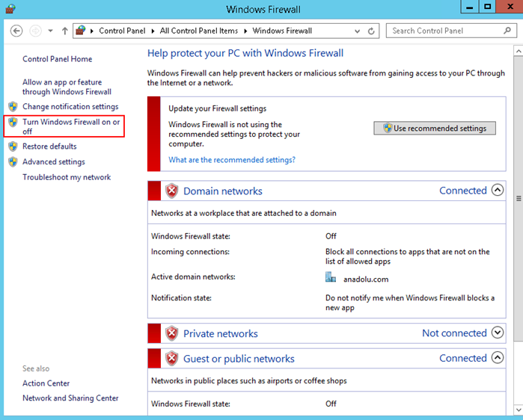Click the scrollbar down arrow
Viewport: 523px width, 420px height.
[519, 410]
